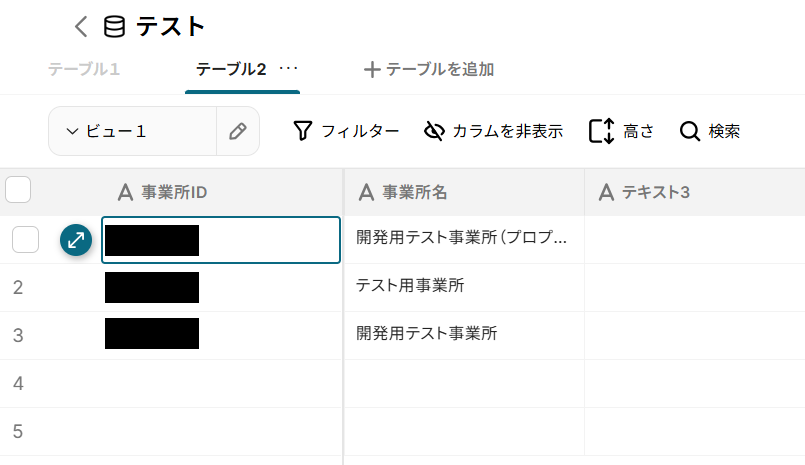Screen dimensions: 805x465
Task: Click row number 5
Action: tap(18, 432)
